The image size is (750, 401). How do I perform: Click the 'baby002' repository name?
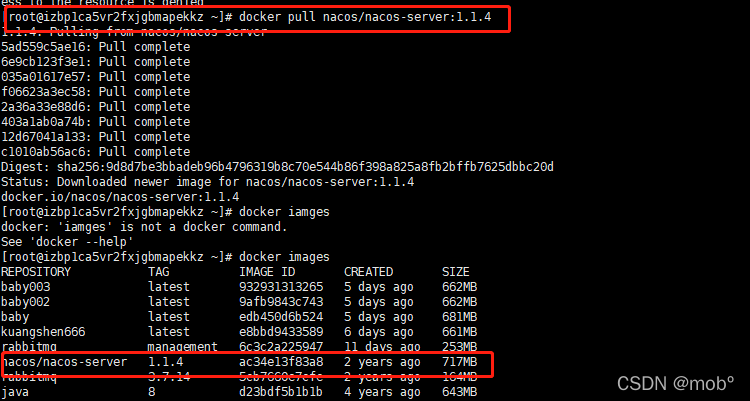click(25, 302)
